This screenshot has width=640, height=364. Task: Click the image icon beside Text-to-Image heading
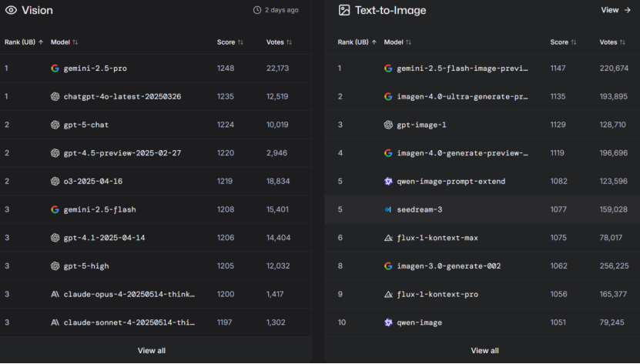coord(344,10)
